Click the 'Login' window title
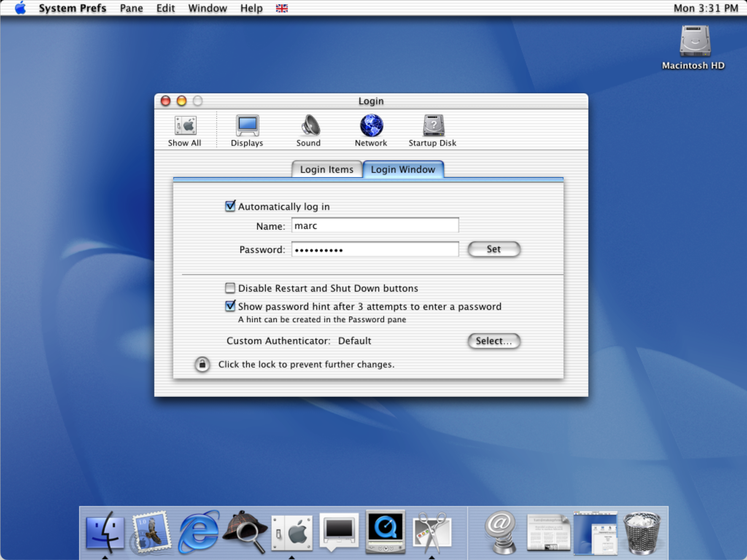Screen dimensions: 747x560 tap(371, 101)
